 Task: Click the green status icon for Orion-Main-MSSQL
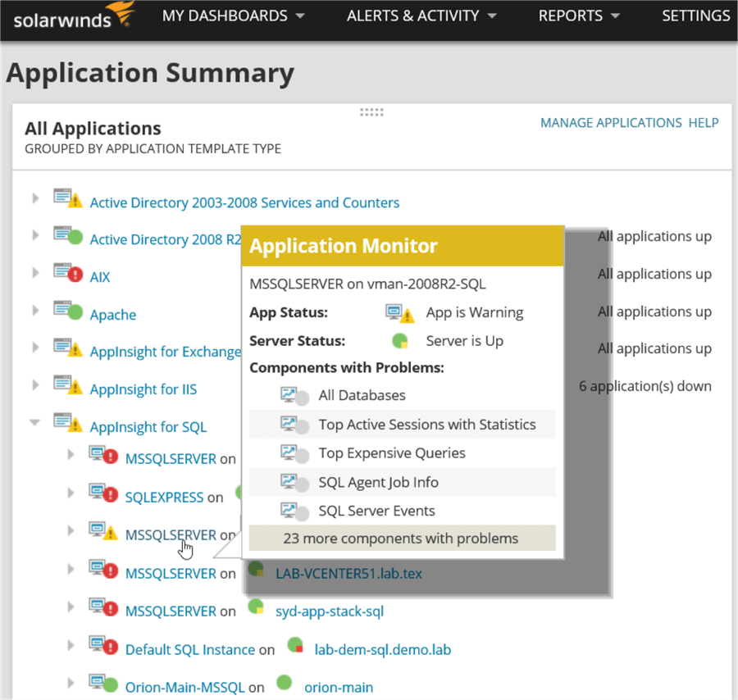point(103,683)
